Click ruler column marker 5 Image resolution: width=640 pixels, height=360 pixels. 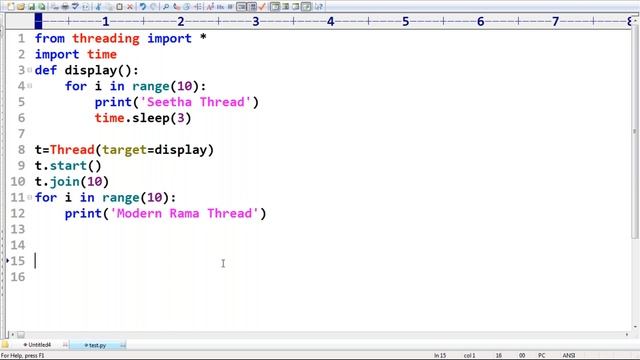click(x=405, y=21)
